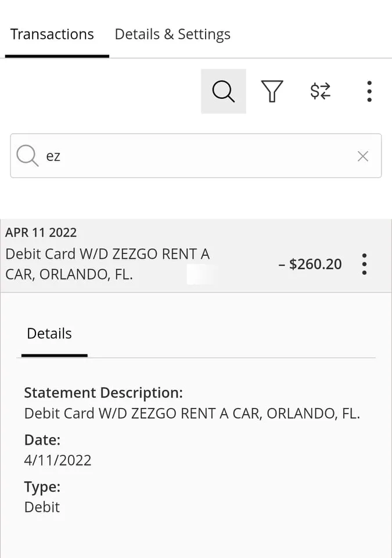Viewport: 392px width, 558px height.
Task: Click the Statement Description label
Action: click(x=103, y=392)
